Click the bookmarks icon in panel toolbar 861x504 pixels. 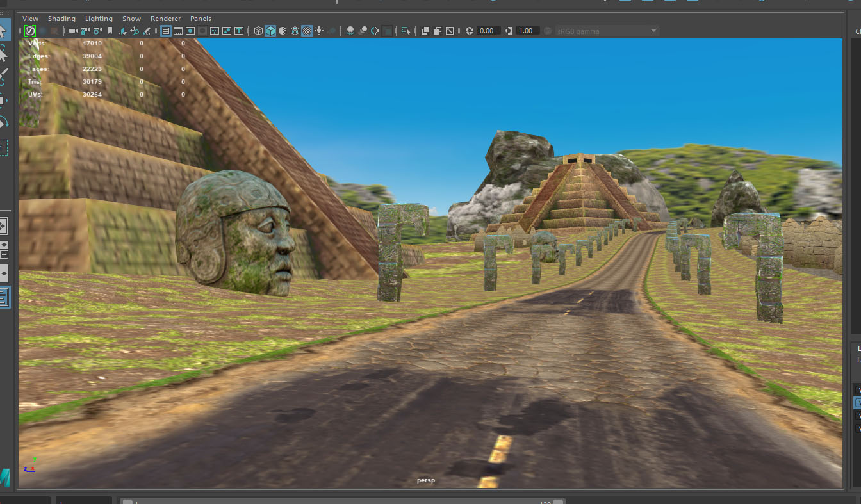(110, 31)
